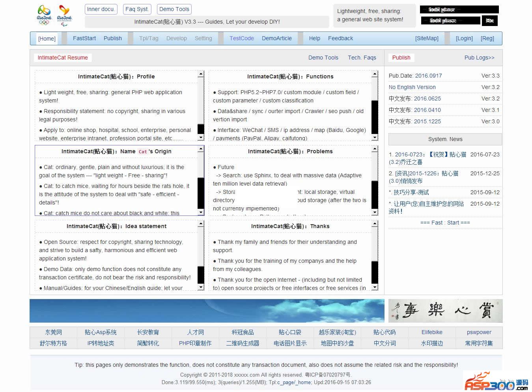Open the FastStart menu item
Image resolution: width=532 pixels, height=392 pixels.
click(84, 38)
